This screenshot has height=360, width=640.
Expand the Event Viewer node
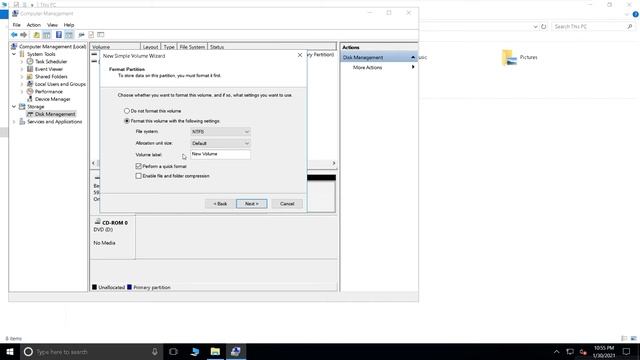click(x=22, y=69)
